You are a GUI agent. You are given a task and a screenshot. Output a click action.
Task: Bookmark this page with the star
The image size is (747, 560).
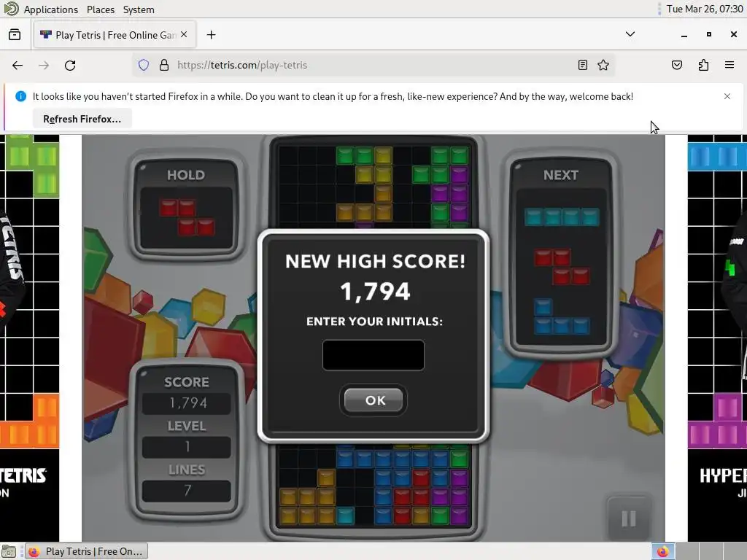603,65
